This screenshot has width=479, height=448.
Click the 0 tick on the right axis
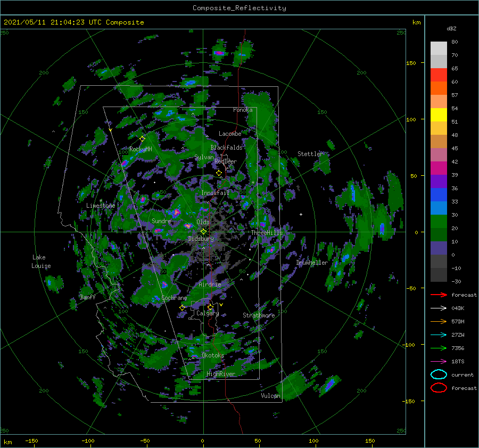pyautogui.click(x=416, y=232)
